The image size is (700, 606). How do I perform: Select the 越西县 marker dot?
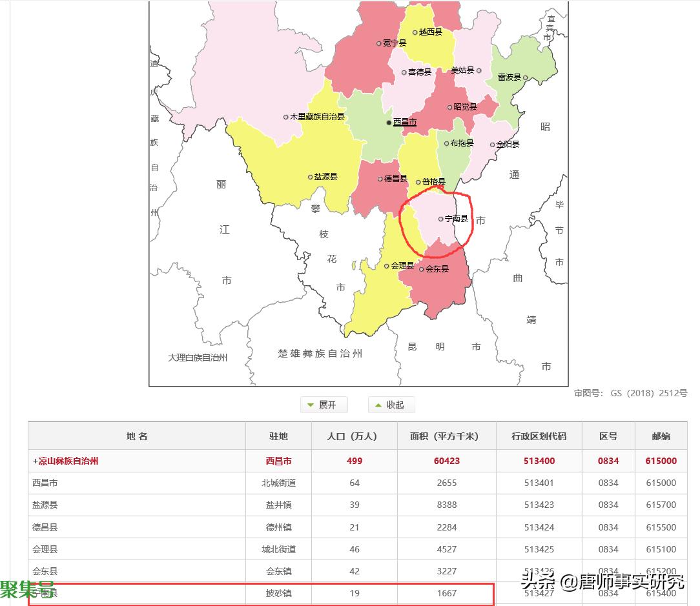(415, 32)
